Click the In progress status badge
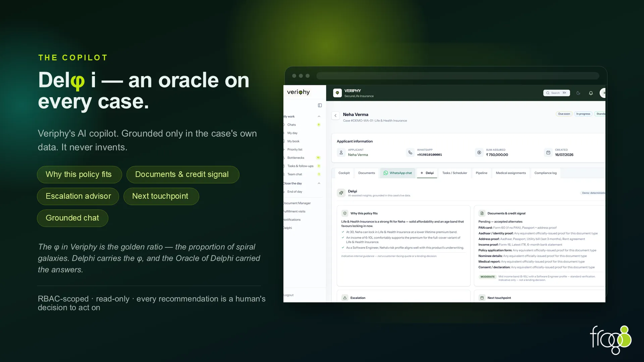 point(583,114)
